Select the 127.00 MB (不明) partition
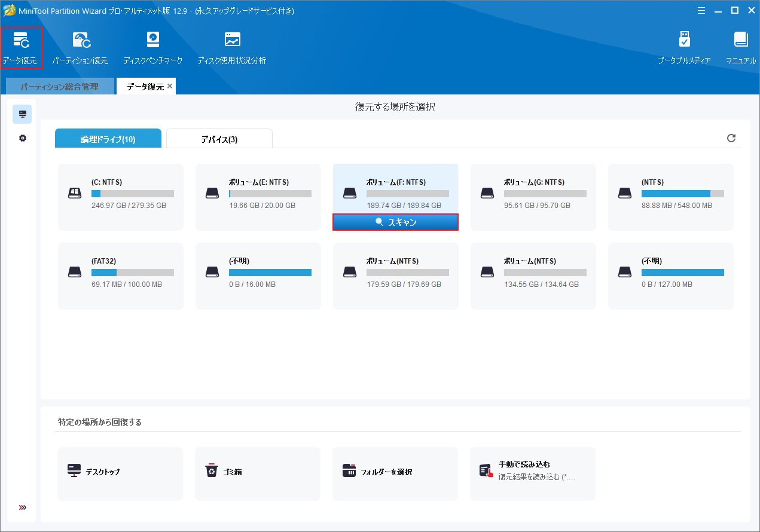The image size is (760, 532). pos(671,276)
